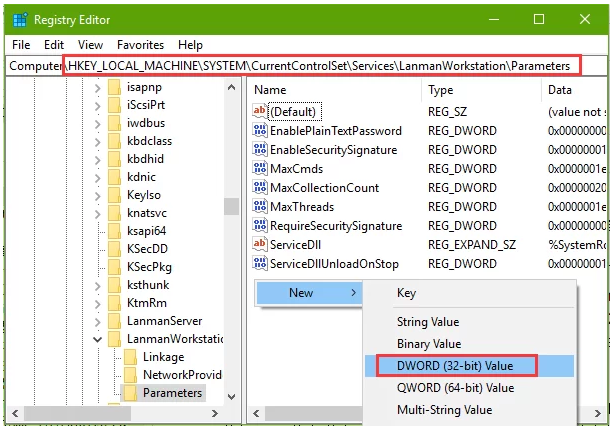
Task: Expand the knatsvc tree node
Action: point(97,214)
